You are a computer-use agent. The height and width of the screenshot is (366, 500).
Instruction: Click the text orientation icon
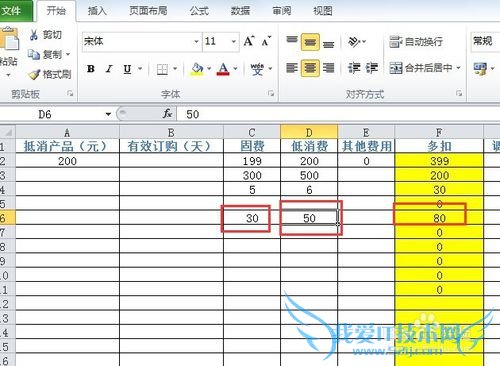pos(354,42)
